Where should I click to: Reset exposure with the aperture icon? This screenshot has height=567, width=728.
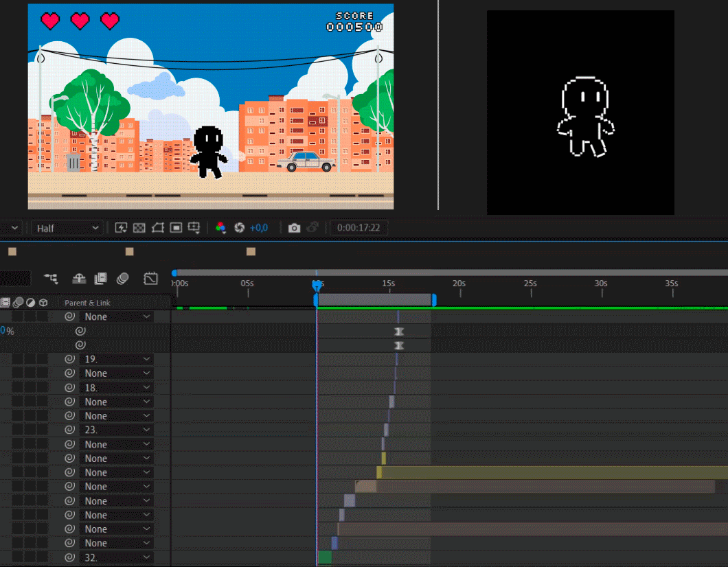pyautogui.click(x=240, y=228)
